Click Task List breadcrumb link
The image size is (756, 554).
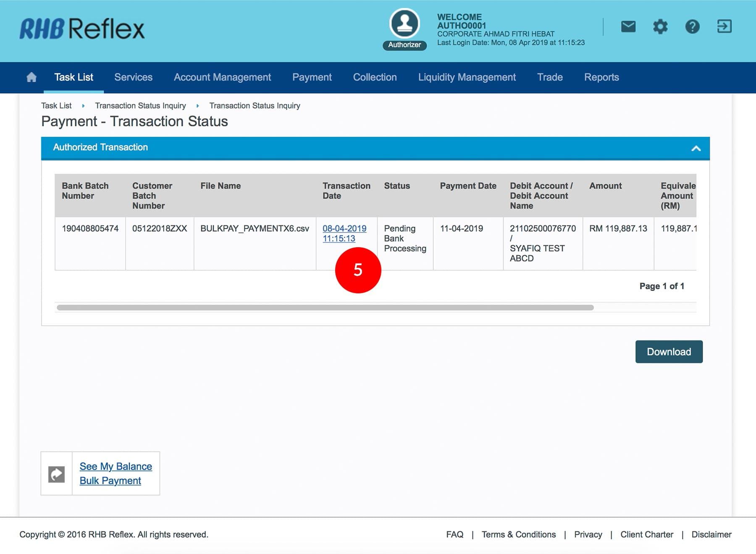(56, 106)
